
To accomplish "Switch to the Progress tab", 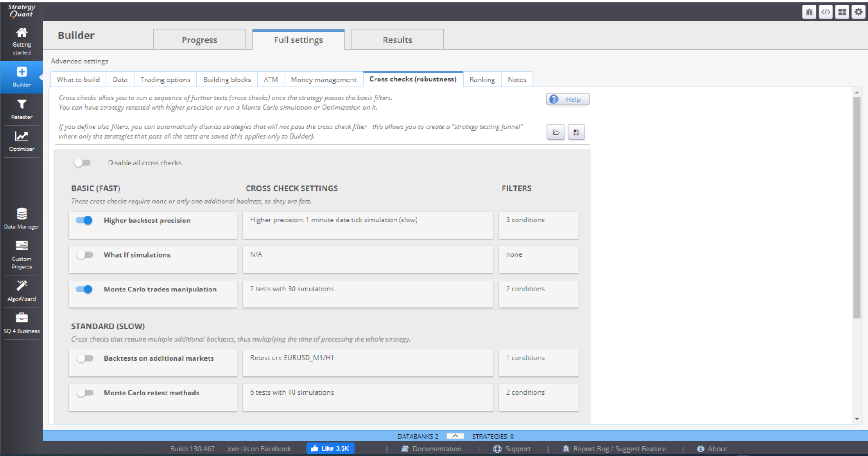I will [x=199, y=40].
